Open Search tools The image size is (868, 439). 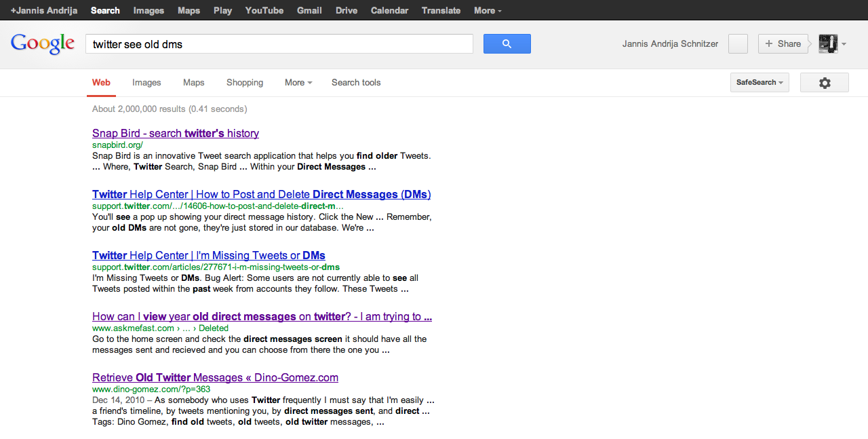pyautogui.click(x=356, y=83)
